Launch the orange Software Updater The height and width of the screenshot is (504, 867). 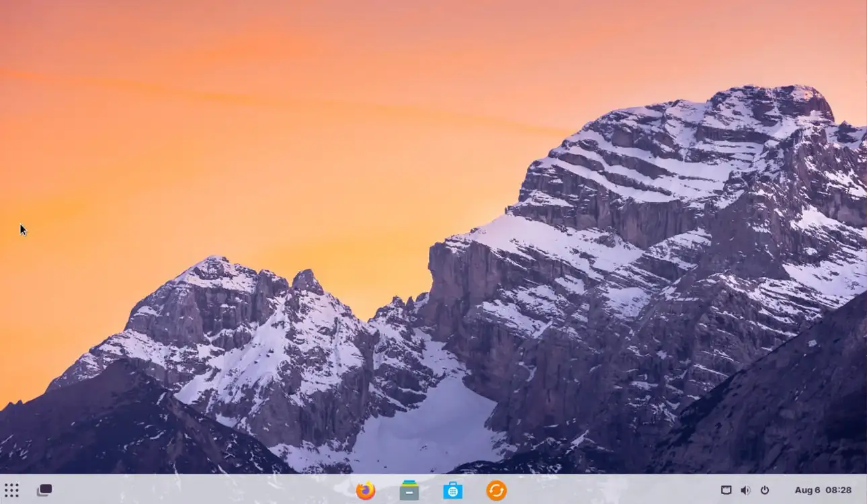(497, 491)
